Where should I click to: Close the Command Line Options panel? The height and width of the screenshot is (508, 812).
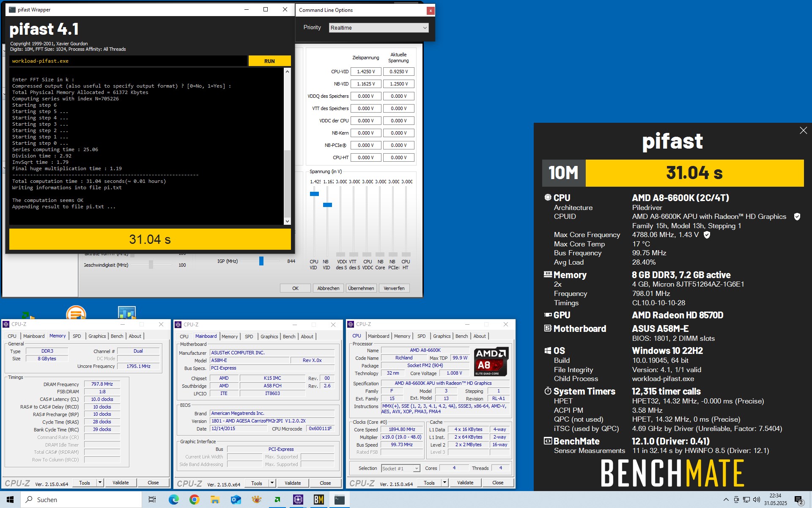[431, 11]
